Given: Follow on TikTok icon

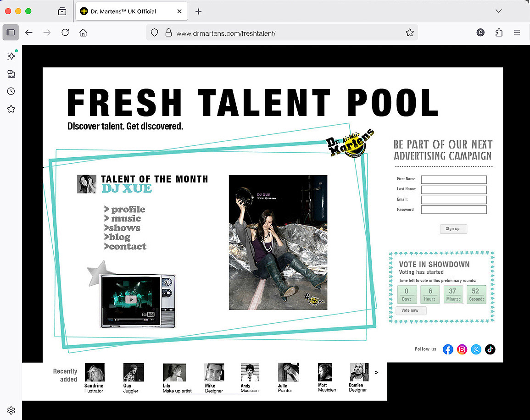Looking at the screenshot, I should (x=490, y=349).
